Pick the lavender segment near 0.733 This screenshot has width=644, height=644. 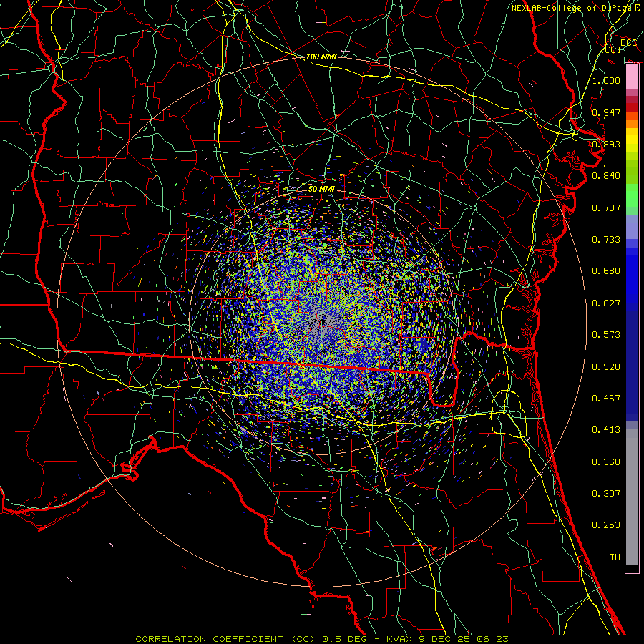632,227
